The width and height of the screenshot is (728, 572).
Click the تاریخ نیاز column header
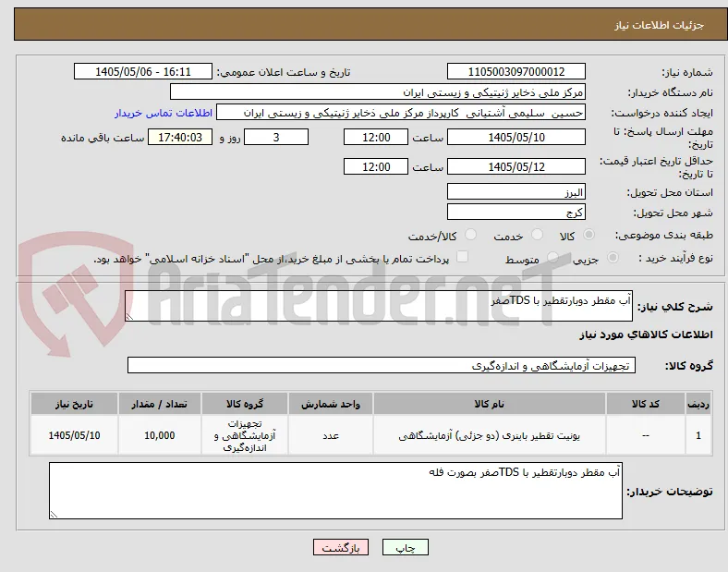74,404
